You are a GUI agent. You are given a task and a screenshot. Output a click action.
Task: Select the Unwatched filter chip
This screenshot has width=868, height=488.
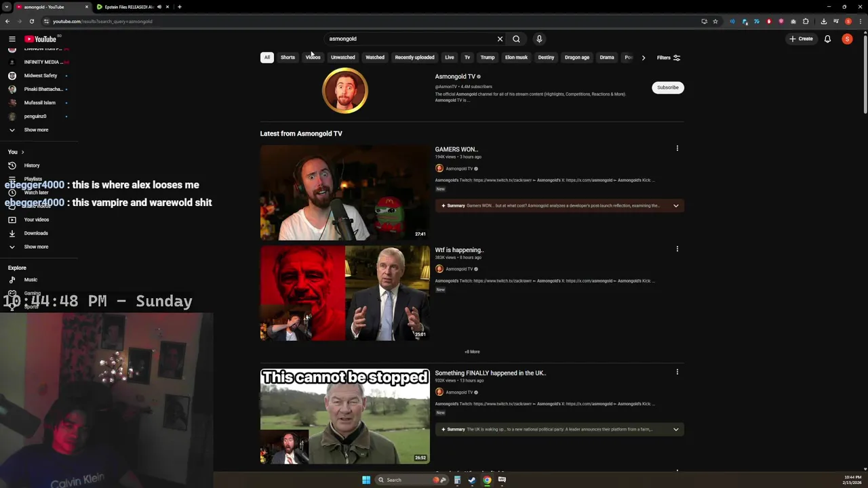[x=342, y=58]
